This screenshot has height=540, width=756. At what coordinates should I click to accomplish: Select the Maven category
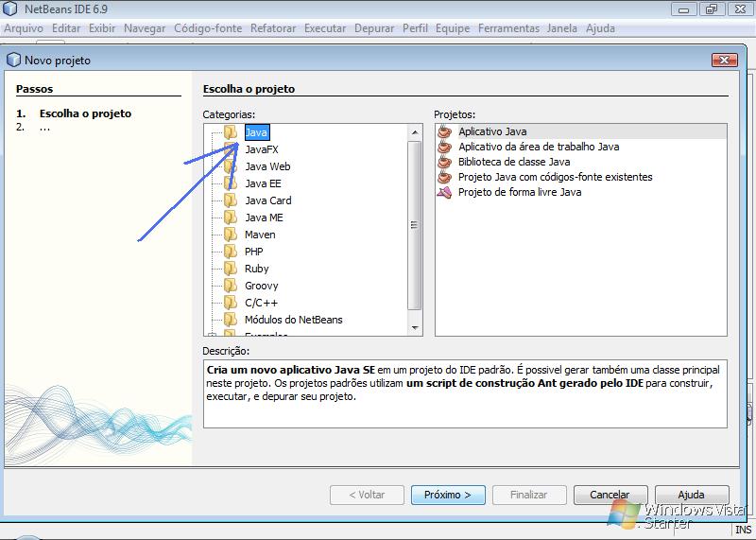click(x=260, y=235)
